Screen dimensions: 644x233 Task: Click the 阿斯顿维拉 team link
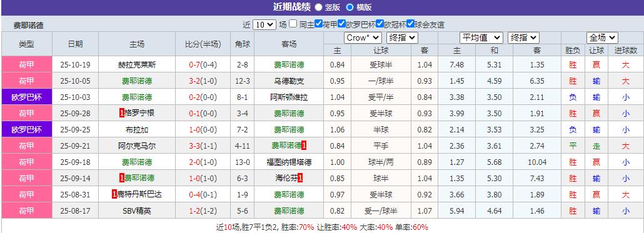tap(289, 97)
